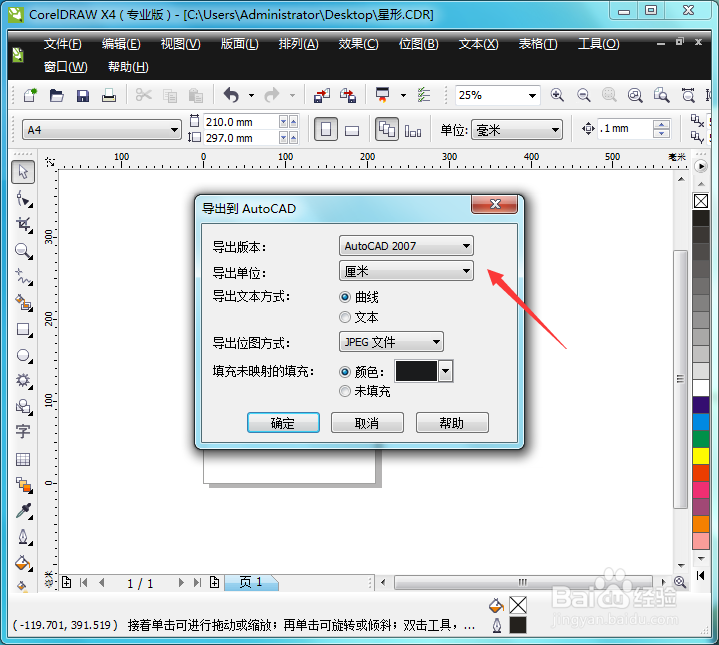Open the 视图(V) menu
The image size is (719, 645).
(x=181, y=44)
